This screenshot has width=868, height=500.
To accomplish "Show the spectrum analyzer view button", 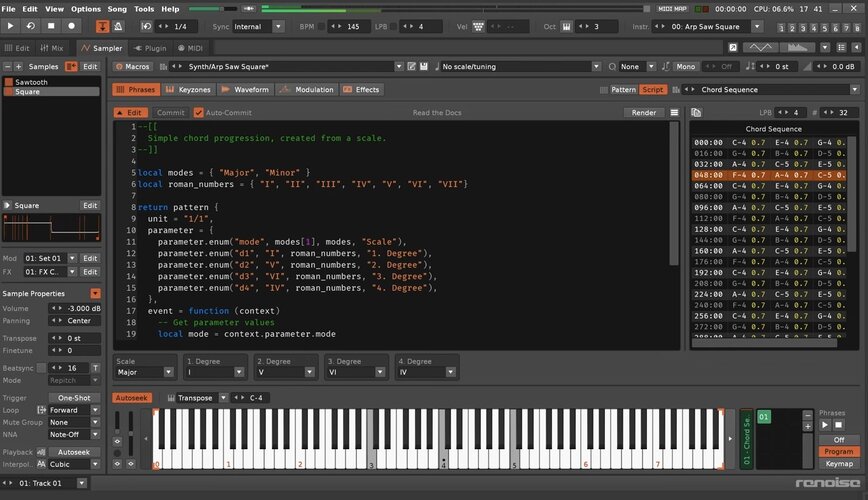I will click(797, 48).
